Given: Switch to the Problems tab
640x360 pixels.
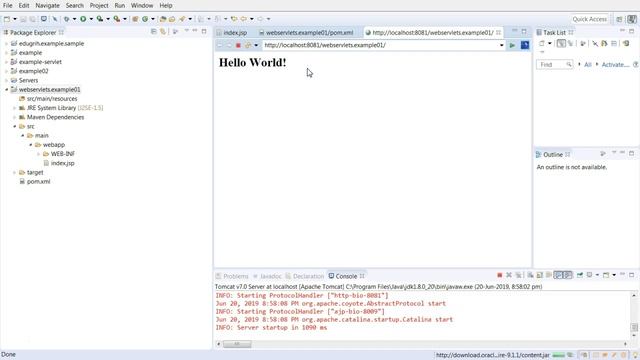Looking at the screenshot, I should 236,276.
